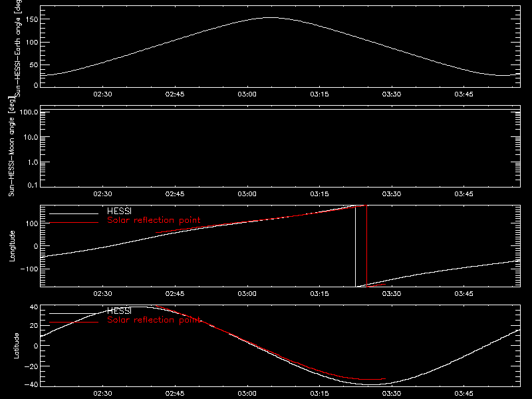This screenshot has height=399, width=532.
Task: Click the 100.0 tick on Moon angle plot
Action: click(x=29, y=112)
